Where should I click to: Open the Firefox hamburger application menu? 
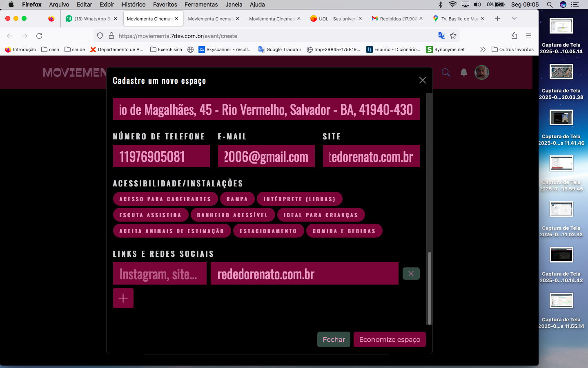[x=529, y=36]
